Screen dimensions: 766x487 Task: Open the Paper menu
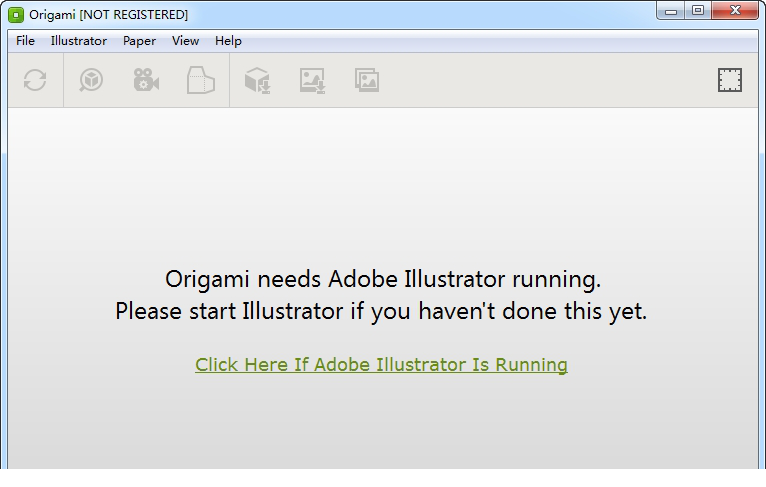coord(139,41)
